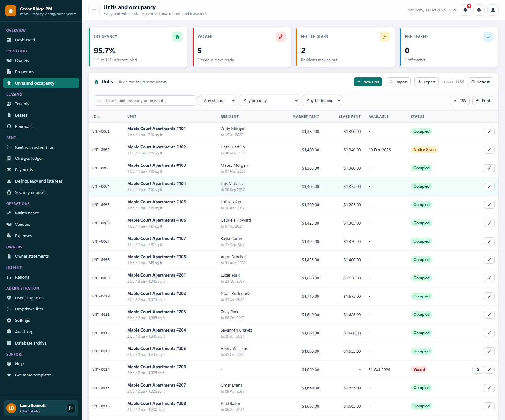Screen dimensions: 505x420
Task: Open Tenants in the sidebar
Action: pyautogui.click(x=41, y=104)
